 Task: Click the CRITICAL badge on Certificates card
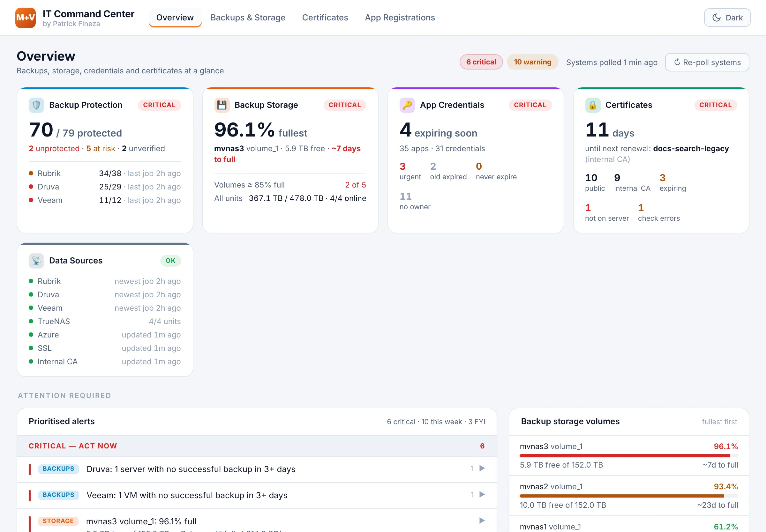[715, 105]
